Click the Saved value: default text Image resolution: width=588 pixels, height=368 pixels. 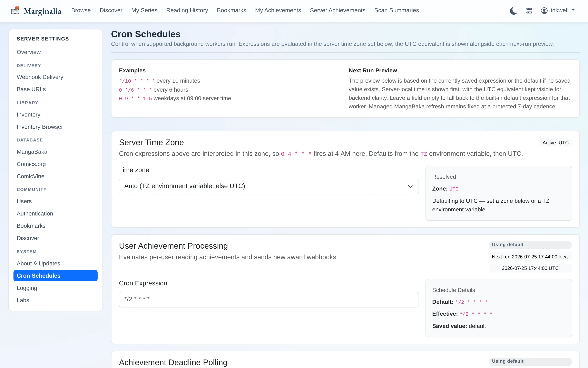[459, 326]
